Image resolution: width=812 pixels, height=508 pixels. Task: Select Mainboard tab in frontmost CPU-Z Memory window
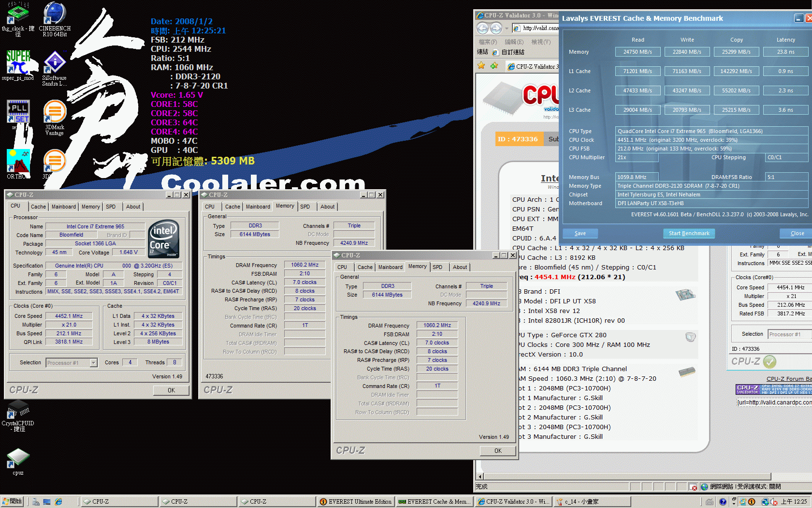tap(391, 267)
